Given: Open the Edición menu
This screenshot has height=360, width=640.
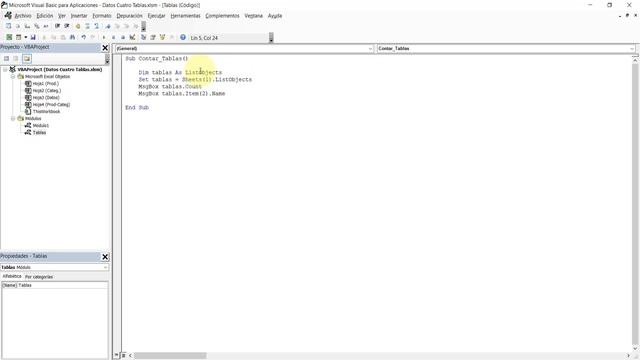Looking at the screenshot, I should pyautogui.click(x=44, y=16).
